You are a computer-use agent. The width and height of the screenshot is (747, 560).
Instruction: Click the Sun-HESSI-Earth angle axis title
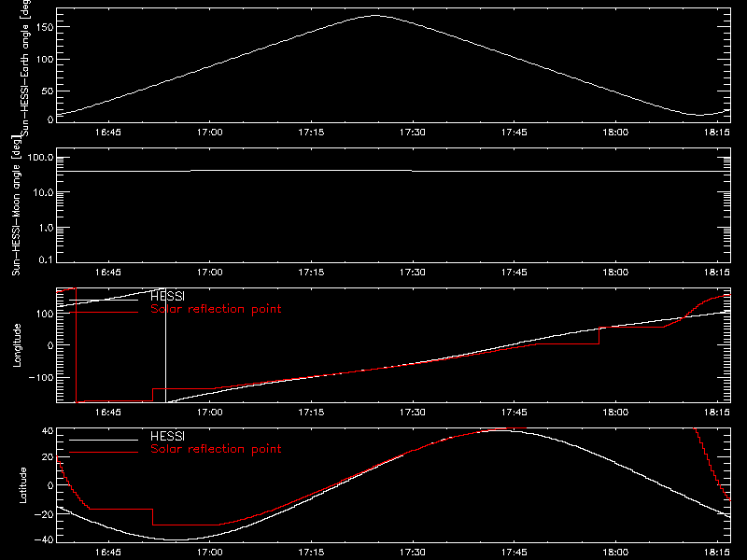coord(25,68)
